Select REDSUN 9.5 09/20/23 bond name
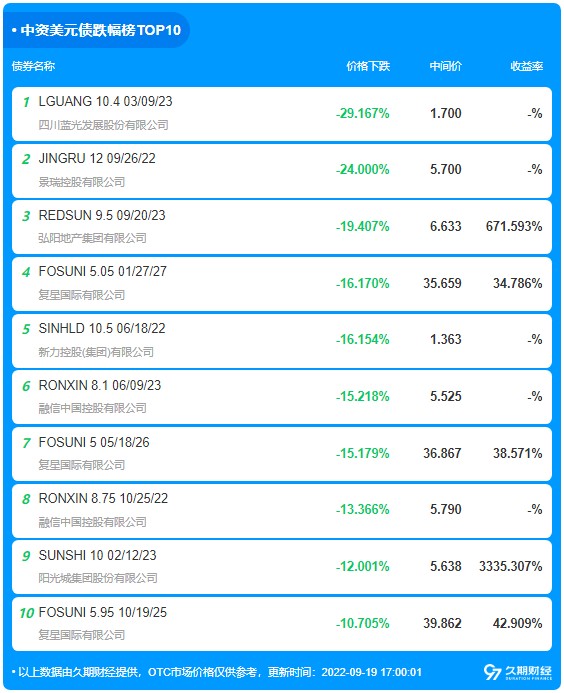The image size is (564, 693). [x=102, y=215]
